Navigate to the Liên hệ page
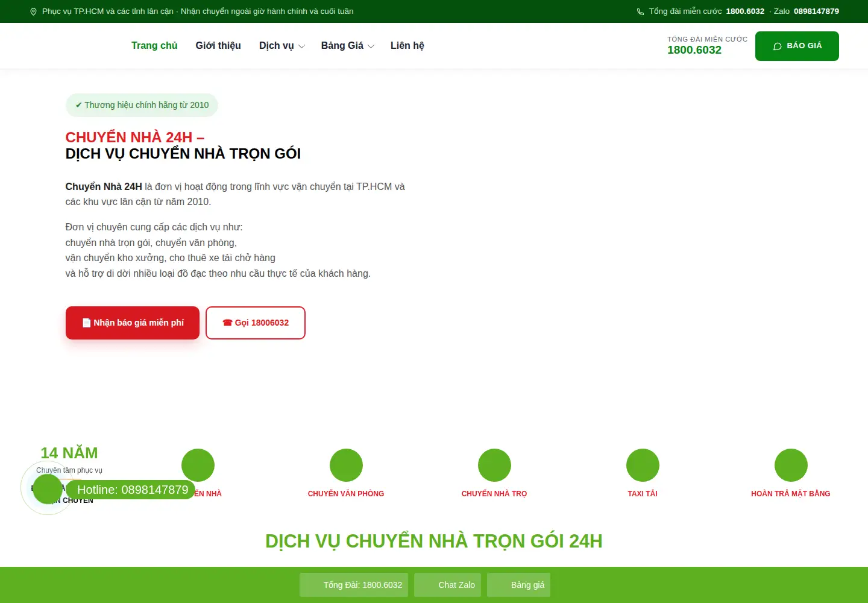Viewport: 868px width, 603px height. coord(407,46)
